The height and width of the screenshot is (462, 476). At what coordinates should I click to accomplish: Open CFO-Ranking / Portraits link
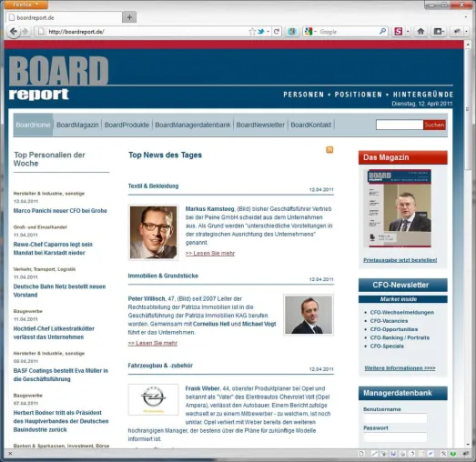400,337
